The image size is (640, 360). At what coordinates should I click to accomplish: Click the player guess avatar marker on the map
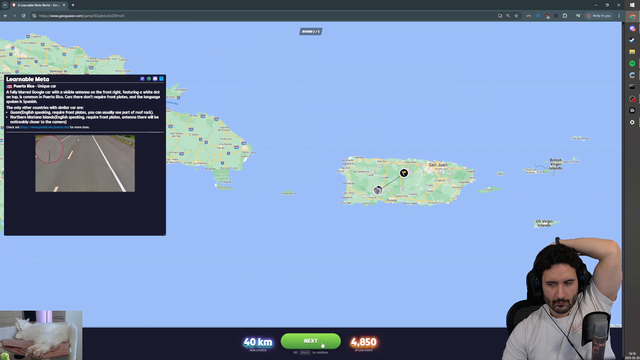click(x=378, y=190)
